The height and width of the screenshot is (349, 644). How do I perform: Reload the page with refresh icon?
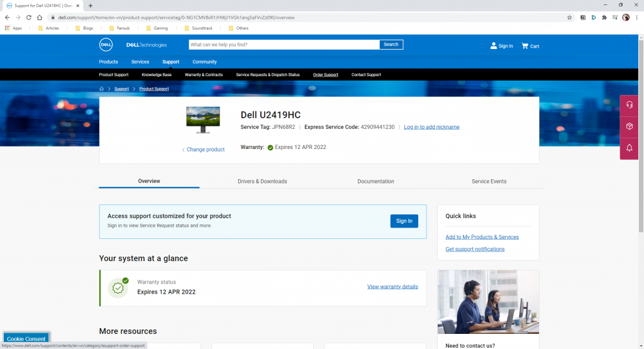click(29, 18)
